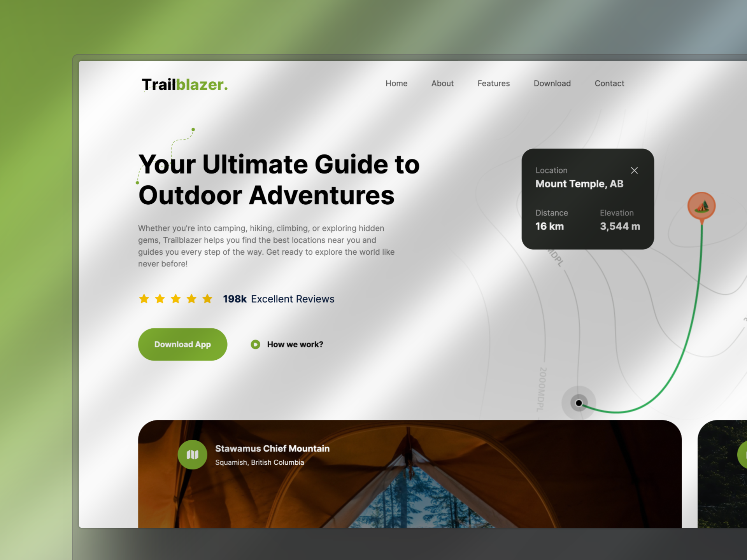Toggle the Mount Temple location card closed
The width and height of the screenshot is (747, 560).
(634, 170)
